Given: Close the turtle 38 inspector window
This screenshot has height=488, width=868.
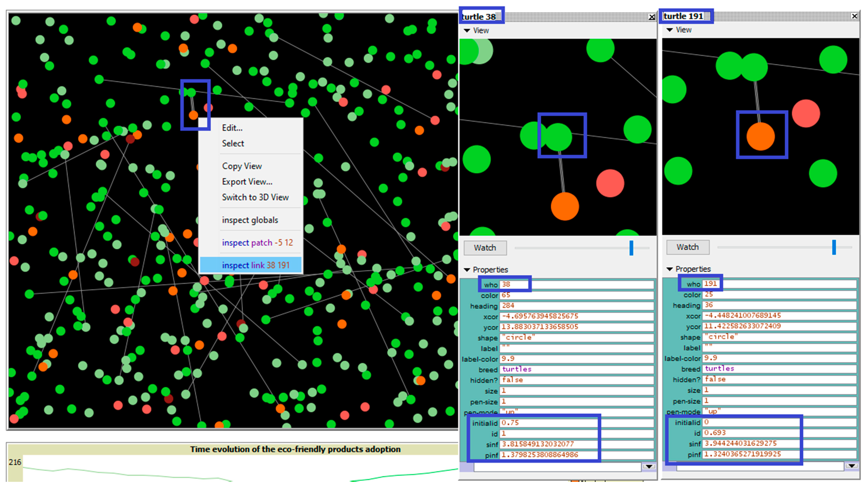Looking at the screenshot, I should point(652,17).
